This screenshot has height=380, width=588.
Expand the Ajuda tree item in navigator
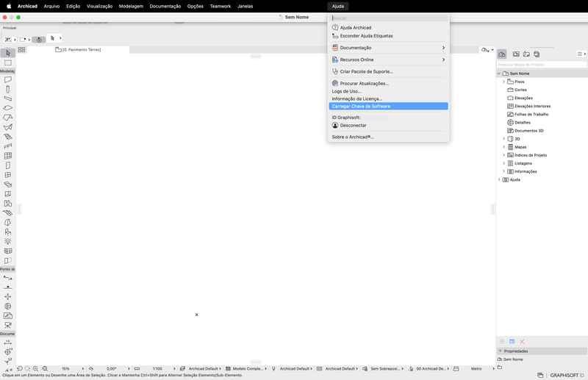click(x=499, y=179)
